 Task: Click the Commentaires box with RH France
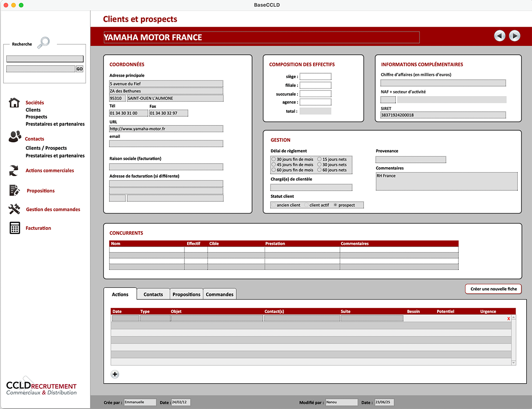tap(446, 181)
